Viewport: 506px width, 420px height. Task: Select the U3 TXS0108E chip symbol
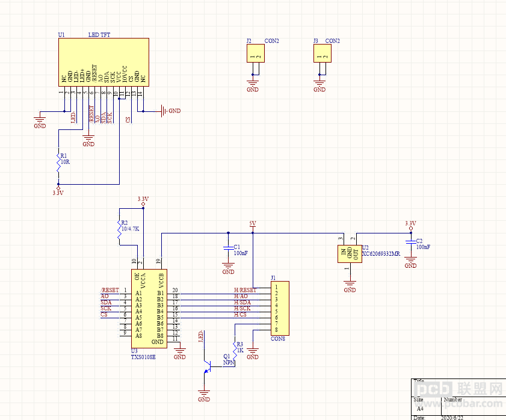149,309
